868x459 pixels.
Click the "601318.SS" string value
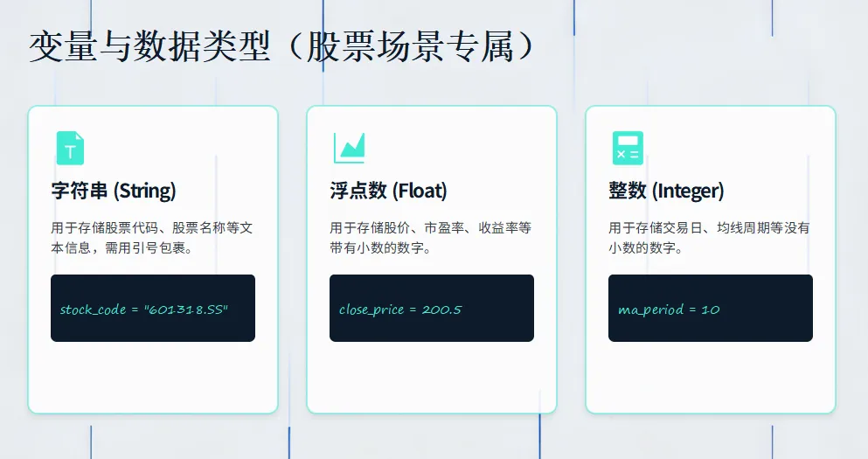point(186,309)
